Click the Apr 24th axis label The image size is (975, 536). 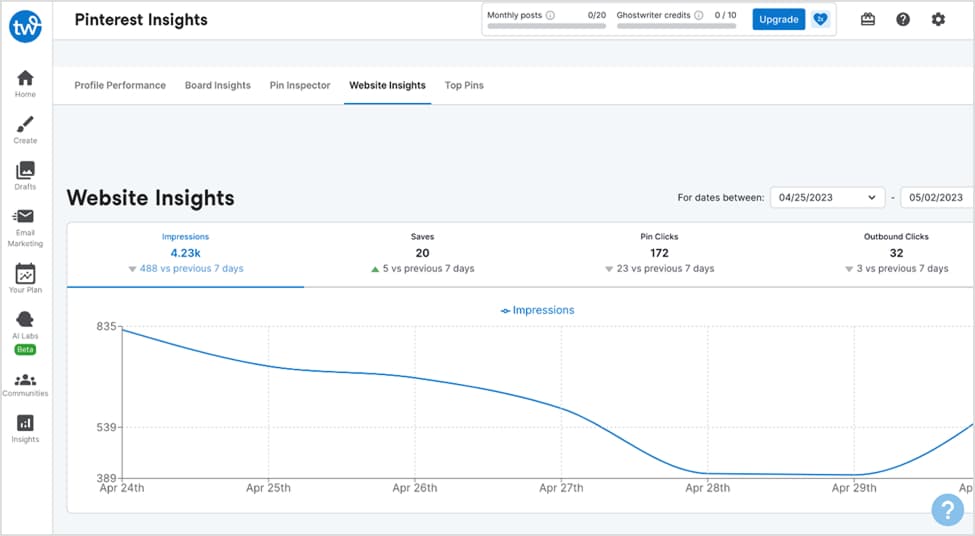(122, 488)
